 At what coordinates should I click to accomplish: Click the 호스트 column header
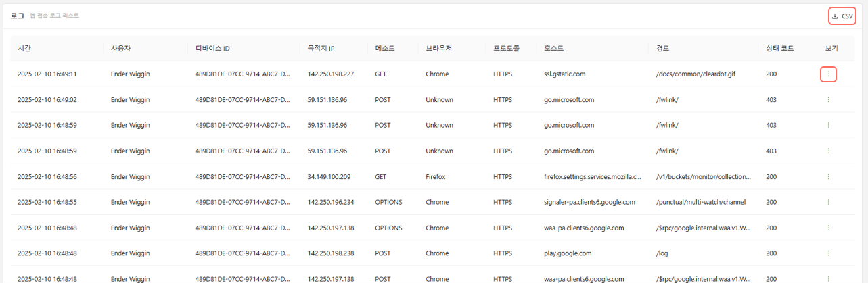coord(553,49)
